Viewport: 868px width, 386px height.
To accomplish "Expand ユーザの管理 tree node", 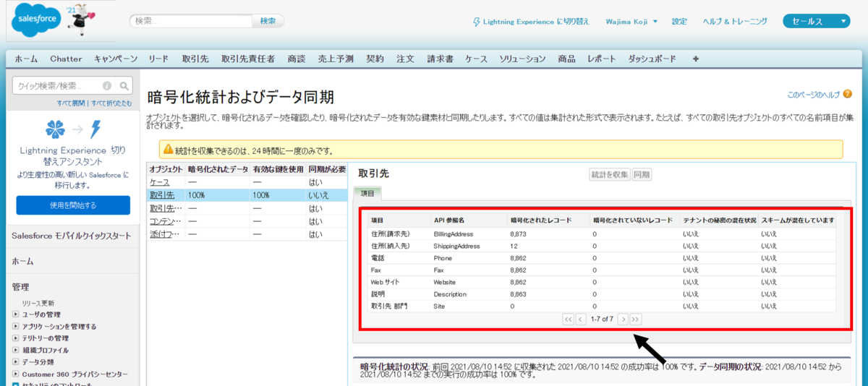I will click(x=16, y=314).
